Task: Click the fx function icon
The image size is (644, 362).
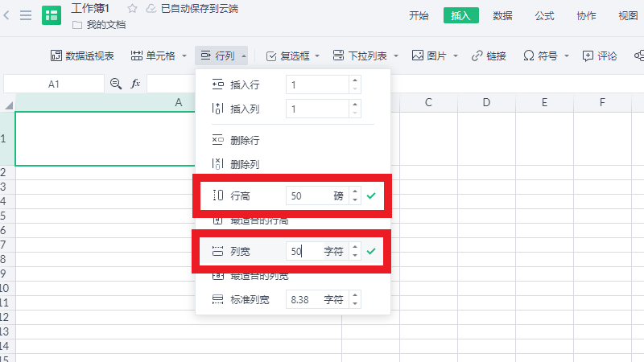Action: point(135,84)
